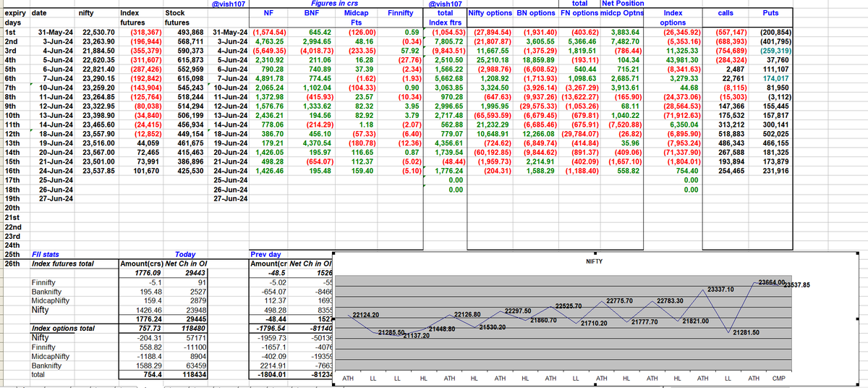Screen dimensions: 868x388
Task: Click chart data label 22775.70
Action: pyautogui.click(x=620, y=300)
